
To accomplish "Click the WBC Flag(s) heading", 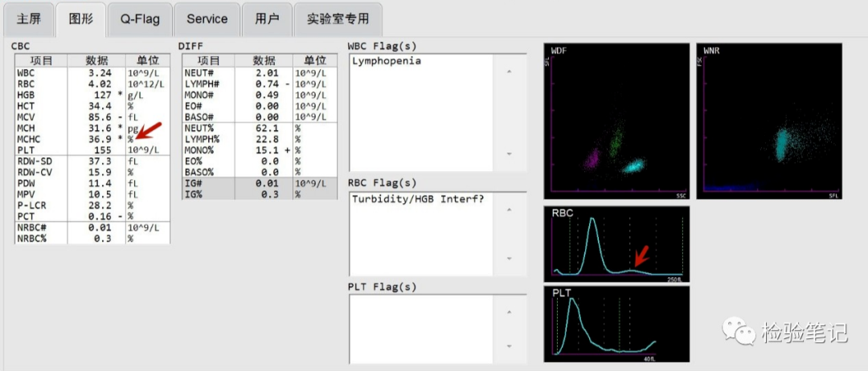I will (x=382, y=45).
